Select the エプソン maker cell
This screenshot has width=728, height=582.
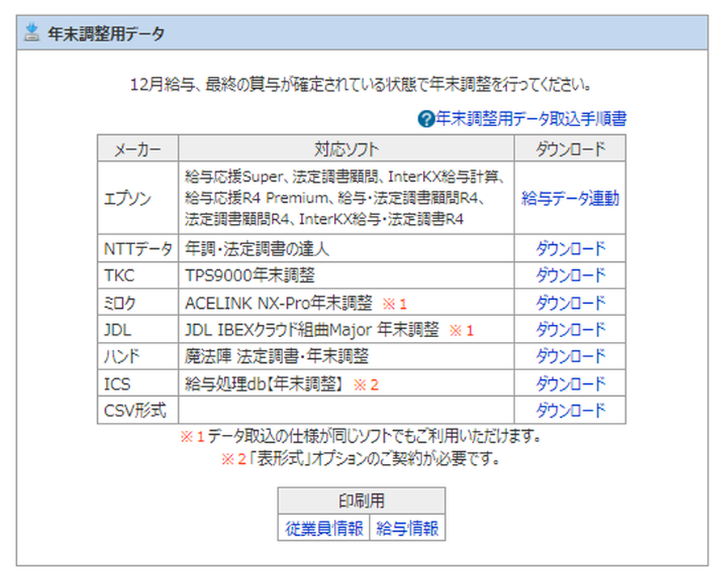point(129,199)
